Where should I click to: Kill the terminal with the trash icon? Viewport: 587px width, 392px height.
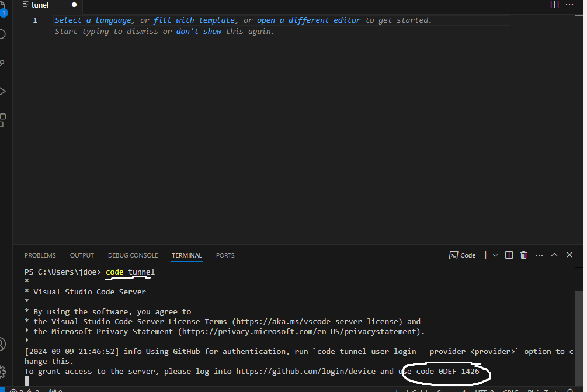click(x=523, y=255)
